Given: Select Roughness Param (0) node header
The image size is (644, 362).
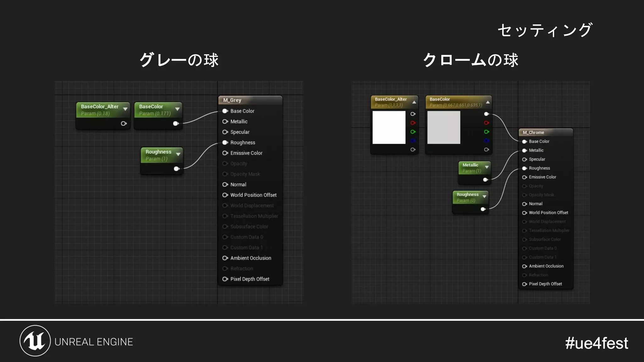Looking at the screenshot, I should click(x=470, y=197).
